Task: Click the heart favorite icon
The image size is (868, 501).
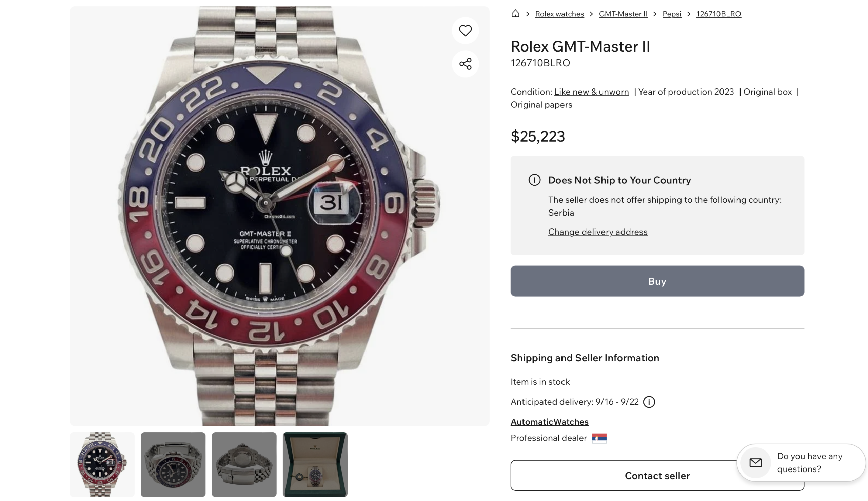Action: [465, 31]
